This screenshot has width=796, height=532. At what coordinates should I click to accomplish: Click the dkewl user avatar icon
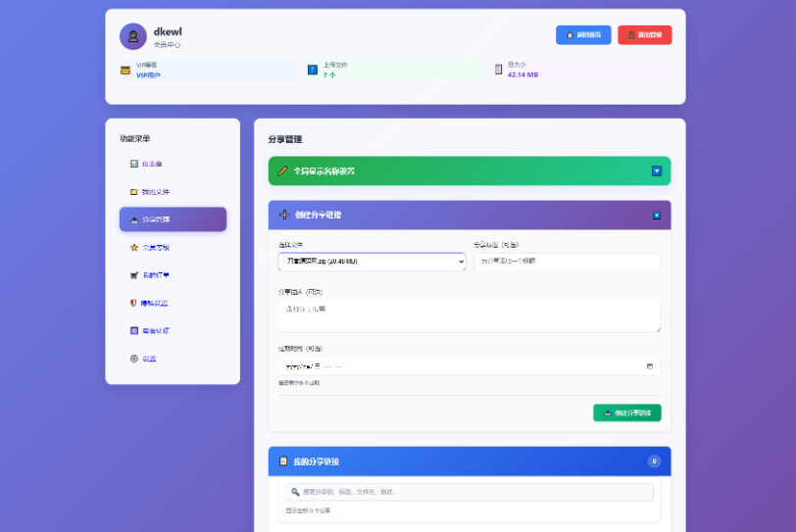point(133,36)
